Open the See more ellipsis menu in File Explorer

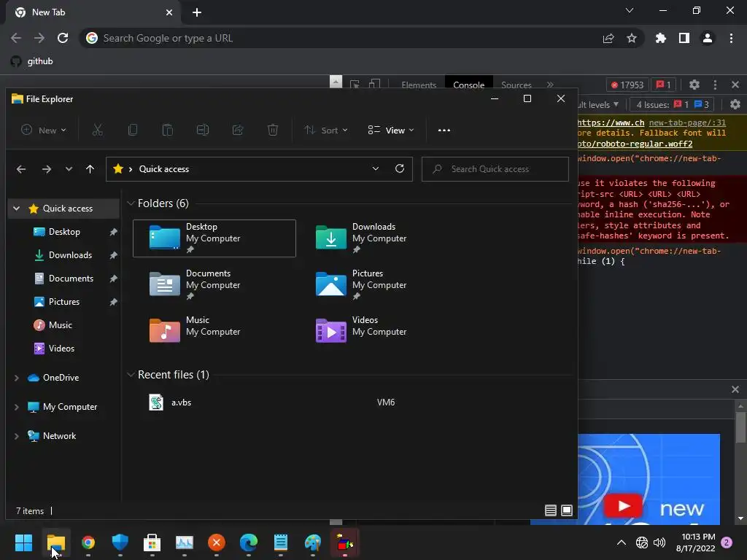tap(444, 130)
